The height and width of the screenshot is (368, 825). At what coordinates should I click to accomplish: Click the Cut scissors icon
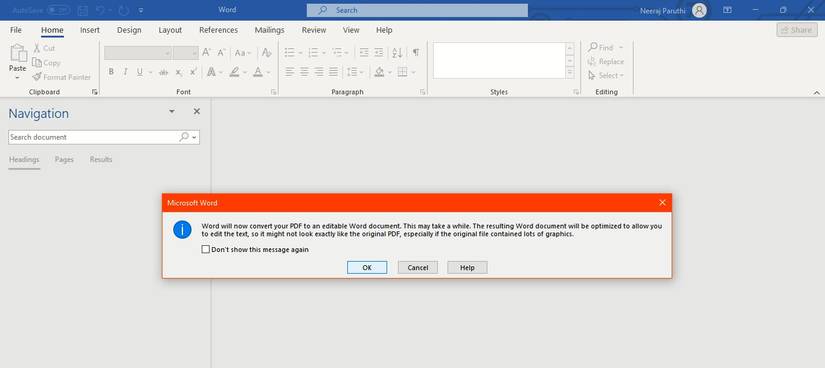pos(37,48)
